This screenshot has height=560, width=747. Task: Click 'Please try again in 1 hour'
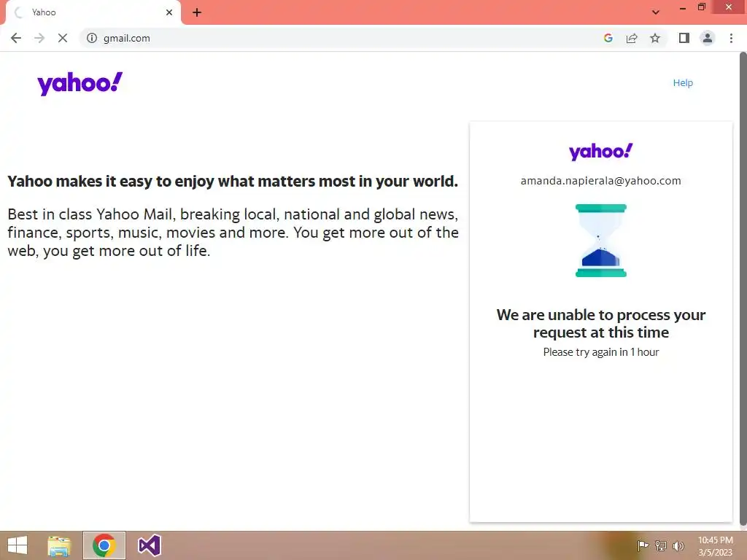[601, 352]
